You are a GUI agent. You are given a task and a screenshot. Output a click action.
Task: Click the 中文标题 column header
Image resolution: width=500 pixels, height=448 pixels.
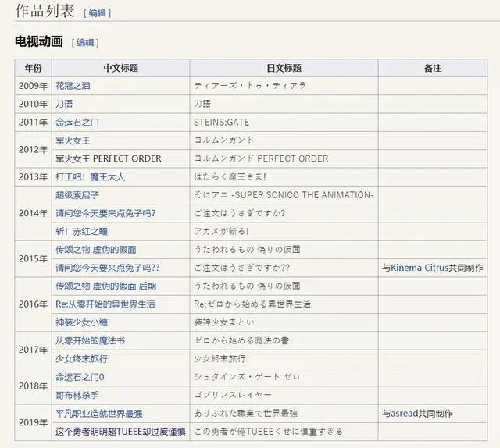pos(121,68)
